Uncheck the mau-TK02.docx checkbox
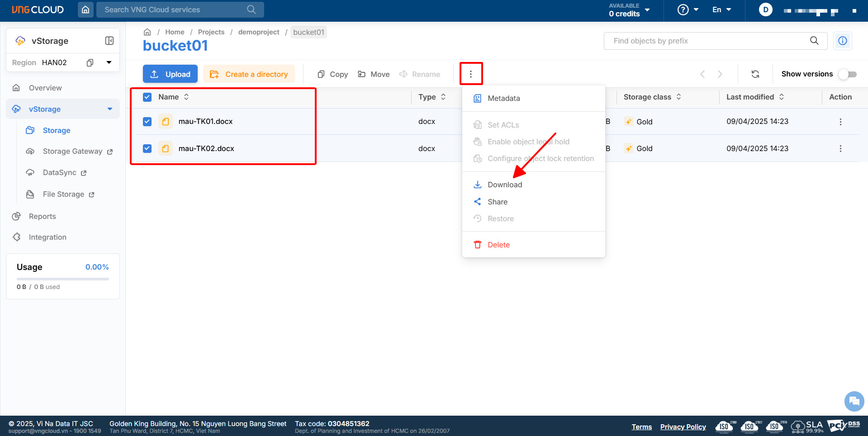This screenshot has height=436, width=868. pos(147,148)
